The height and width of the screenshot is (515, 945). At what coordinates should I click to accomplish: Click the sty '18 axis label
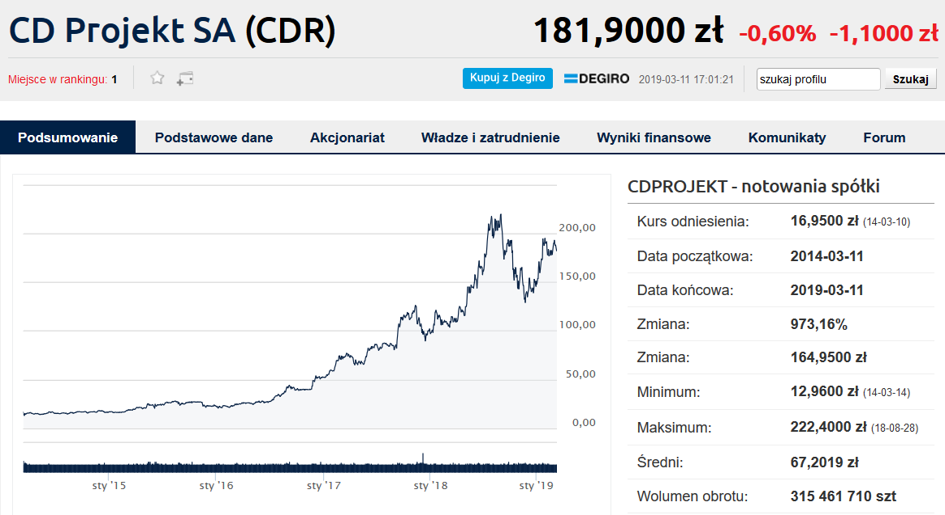pos(431,485)
